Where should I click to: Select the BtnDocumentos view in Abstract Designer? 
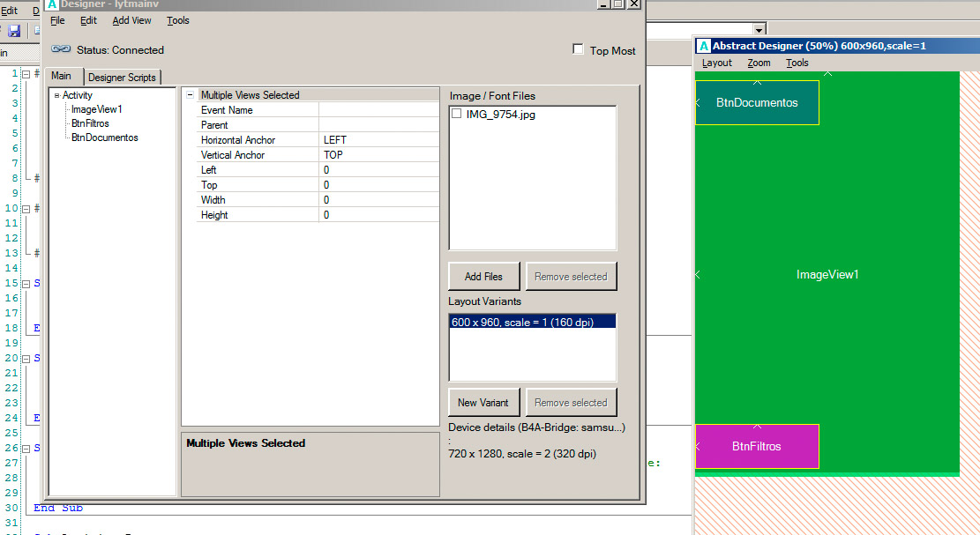point(757,102)
